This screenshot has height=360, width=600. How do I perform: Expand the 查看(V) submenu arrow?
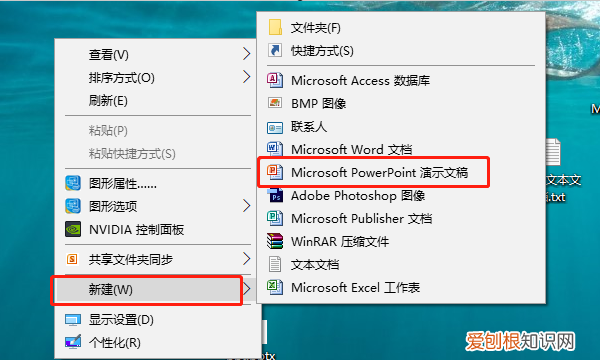[x=246, y=54]
